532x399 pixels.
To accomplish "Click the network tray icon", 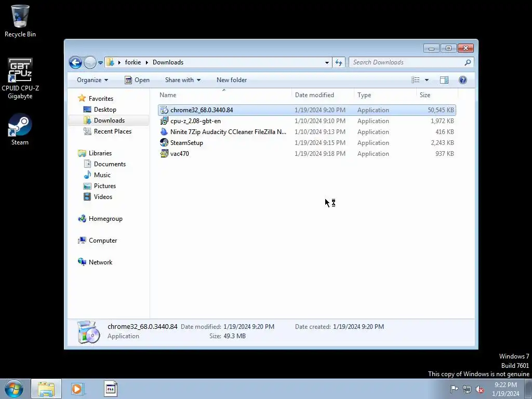I will [x=467, y=389].
